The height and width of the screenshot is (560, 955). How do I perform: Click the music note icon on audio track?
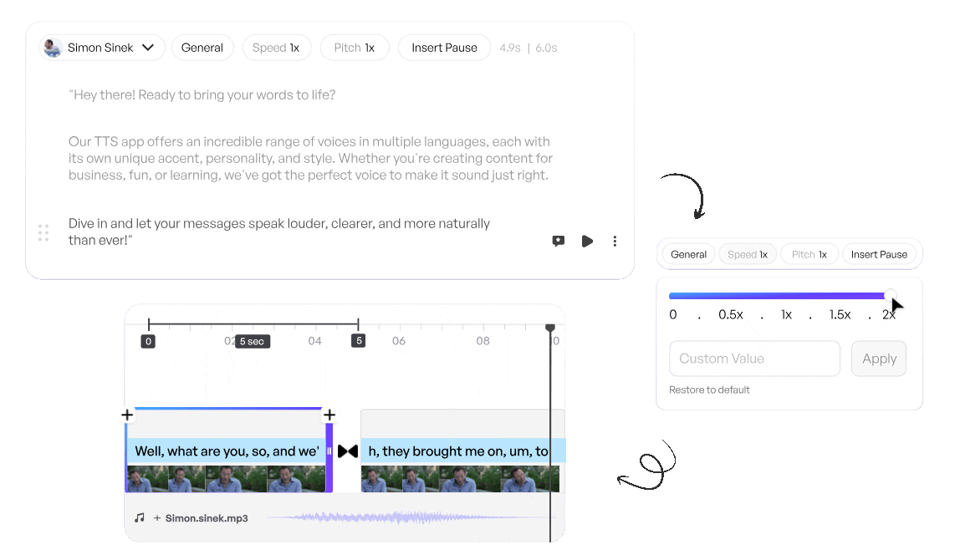[140, 517]
